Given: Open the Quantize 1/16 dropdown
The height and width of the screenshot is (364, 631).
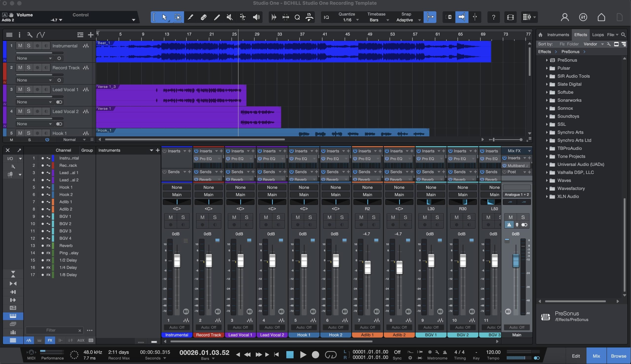Looking at the screenshot, I should click(x=349, y=20).
